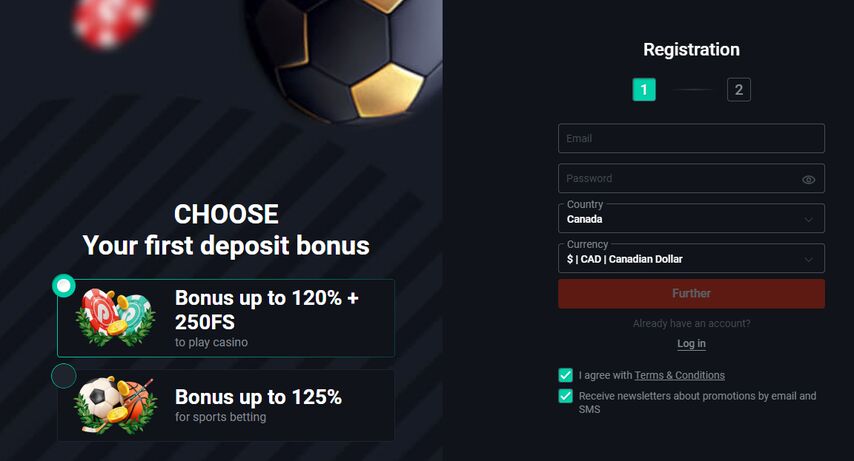
Task: Open the Log in link
Action: [x=691, y=343]
